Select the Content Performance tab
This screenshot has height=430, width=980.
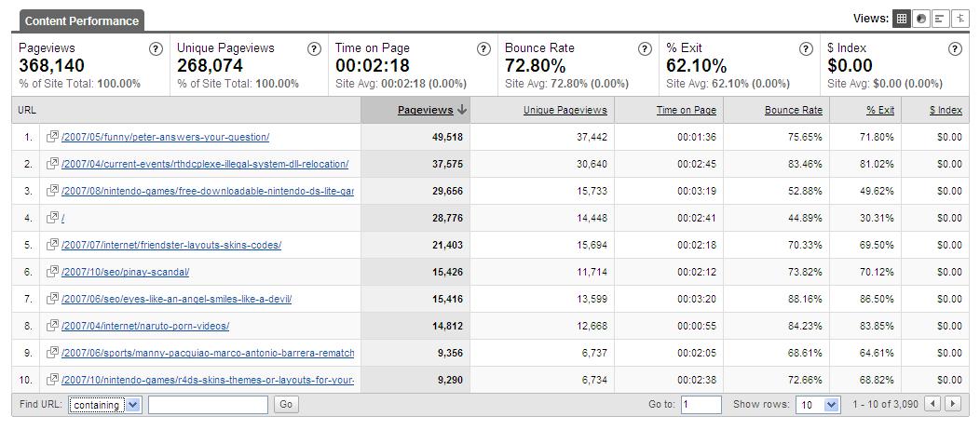82,20
